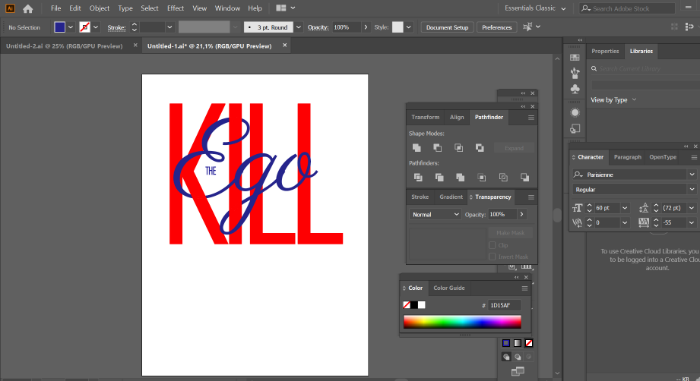
Task: Select None mode icon below the Color panel
Action: point(529,343)
